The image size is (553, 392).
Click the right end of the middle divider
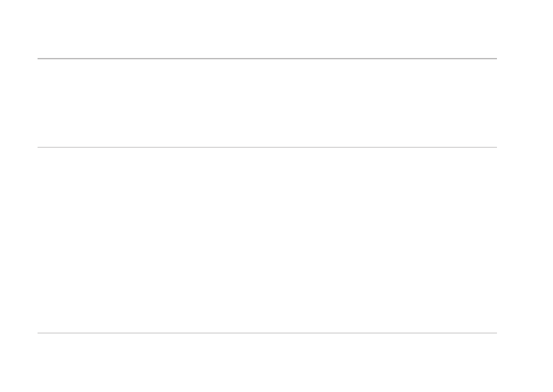(495, 147)
